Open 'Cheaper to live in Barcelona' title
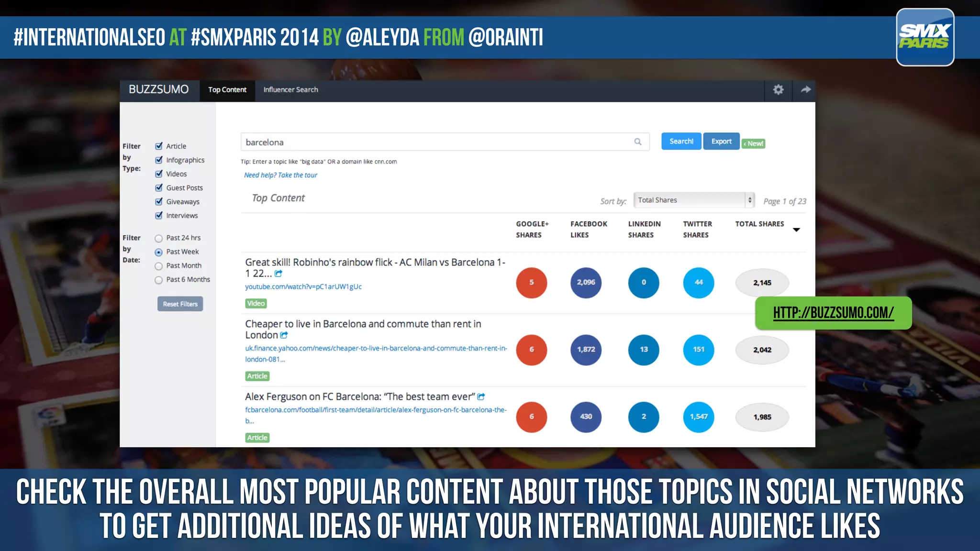This screenshot has height=551, width=980. click(x=363, y=330)
